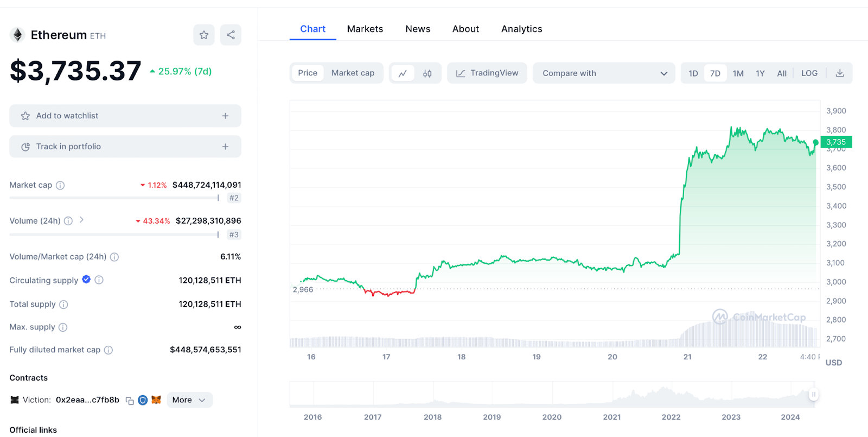Star Ethereum as a favorite

[204, 35]
